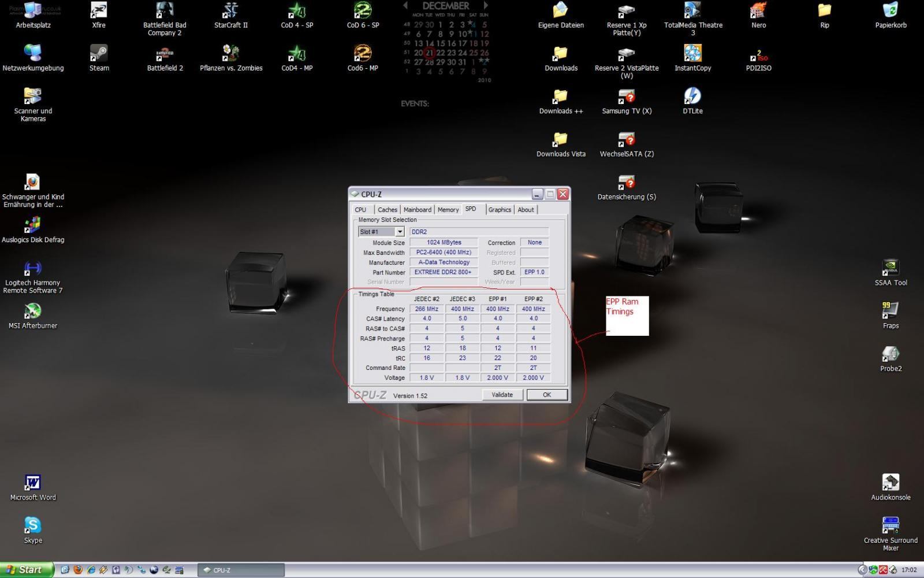Open the Rip folder
Image resolution: width=924 pixels, height=578 pixels.
coord(825,16)
